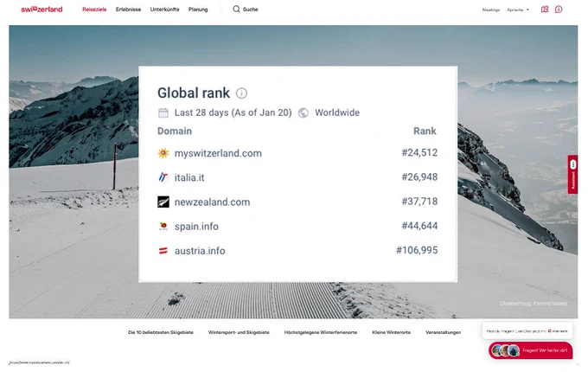588x372 pixels.
Task: Click rank value #106,995
Action: coord(417,250)
